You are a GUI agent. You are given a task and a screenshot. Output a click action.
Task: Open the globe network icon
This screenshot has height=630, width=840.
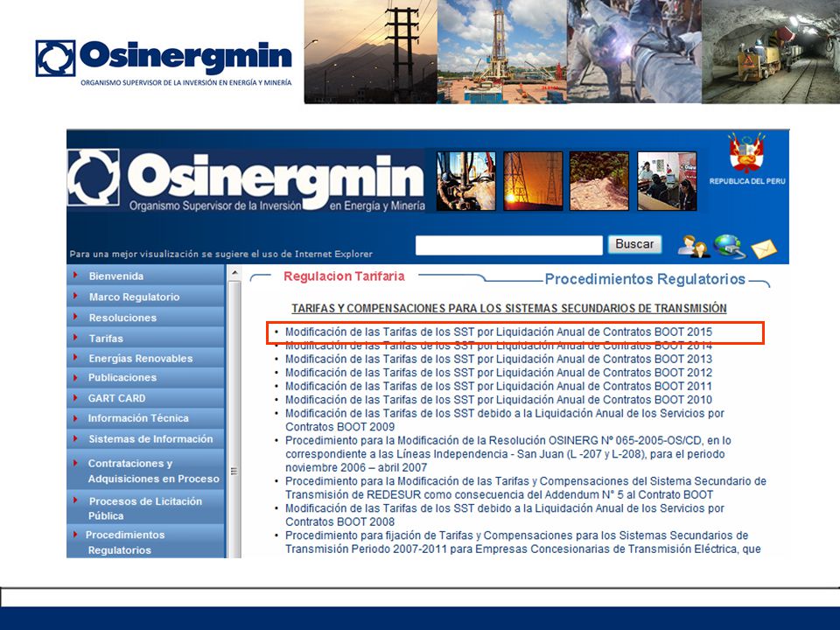click(x=729, y=247)
